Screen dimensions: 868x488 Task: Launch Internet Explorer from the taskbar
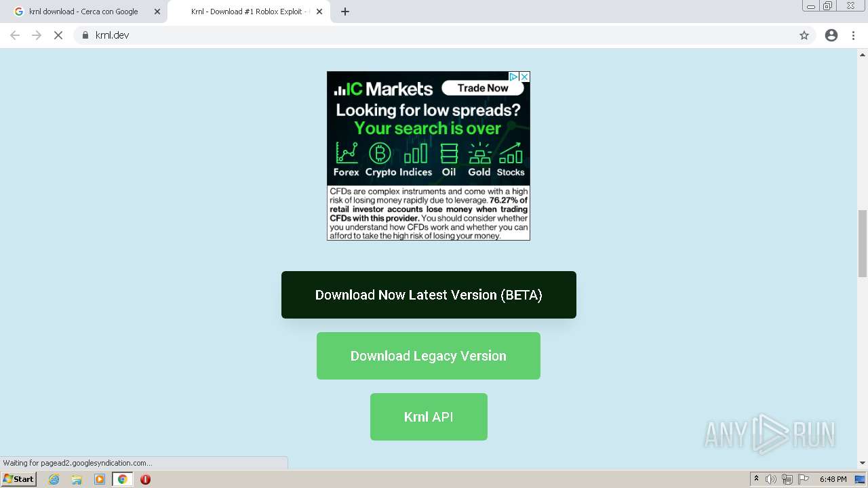click(54, 479)
